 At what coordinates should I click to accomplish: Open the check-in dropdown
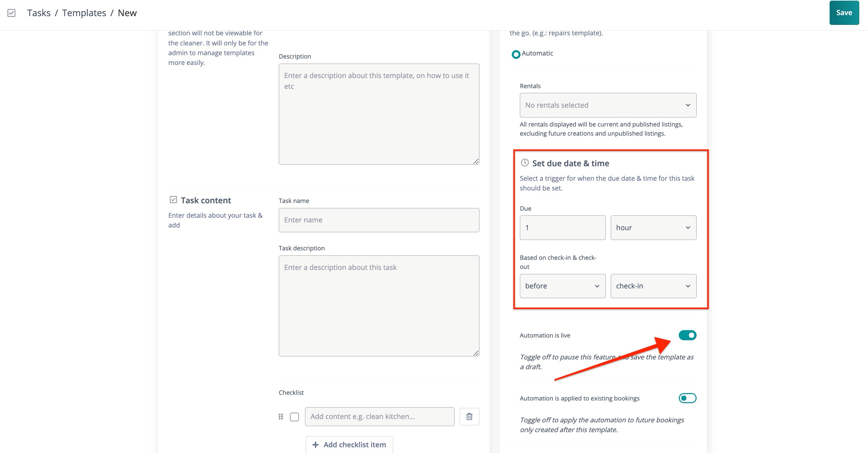(653, 286)
